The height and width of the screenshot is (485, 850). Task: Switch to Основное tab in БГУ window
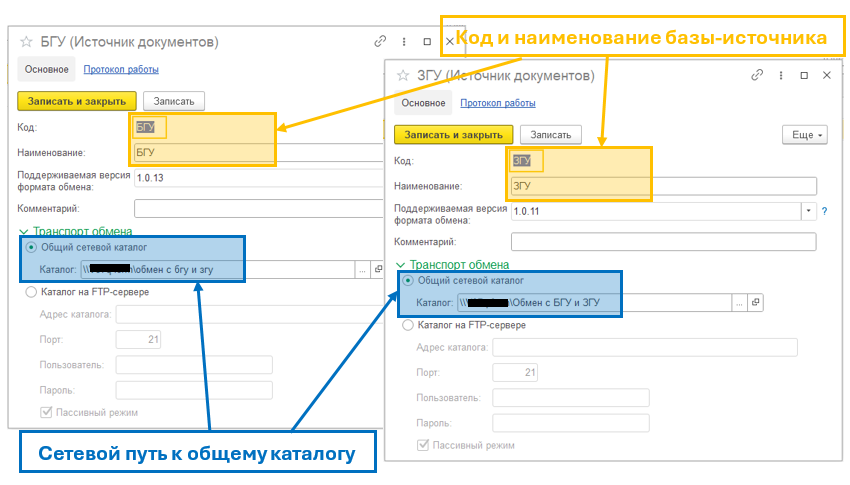click(x=47, y=69)
